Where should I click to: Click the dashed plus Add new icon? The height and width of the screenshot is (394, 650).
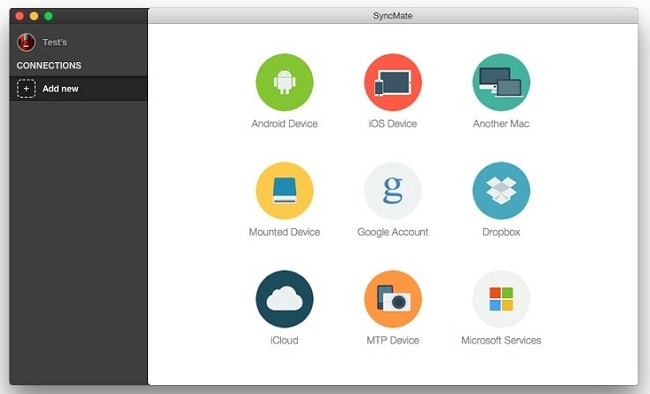[26, 89]
